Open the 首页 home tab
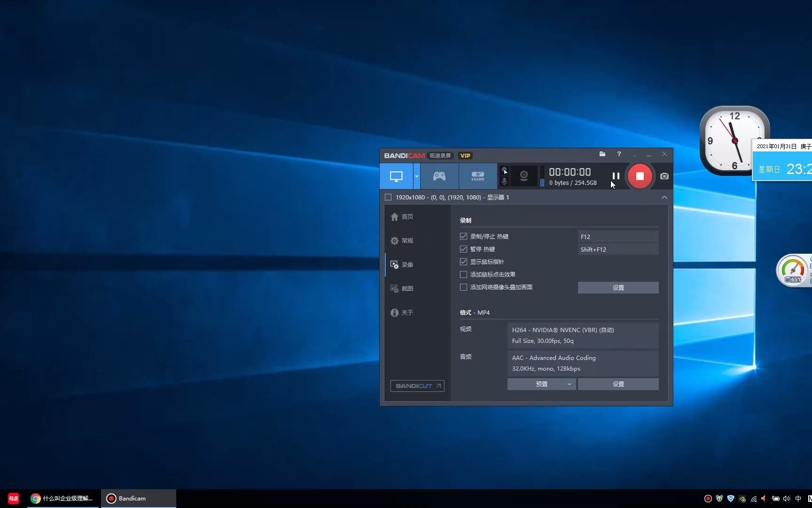The height and width of the screenshot is (508, 812). [x=402, y=217]
